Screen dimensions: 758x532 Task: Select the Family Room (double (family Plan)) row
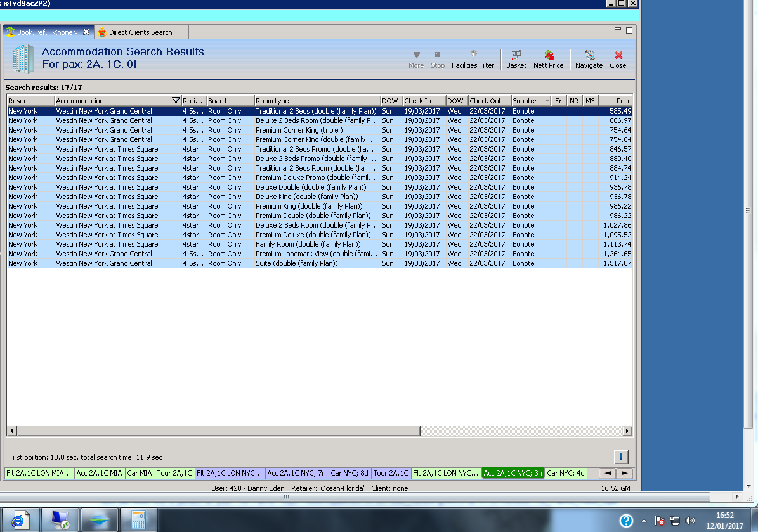click(320, 244)
